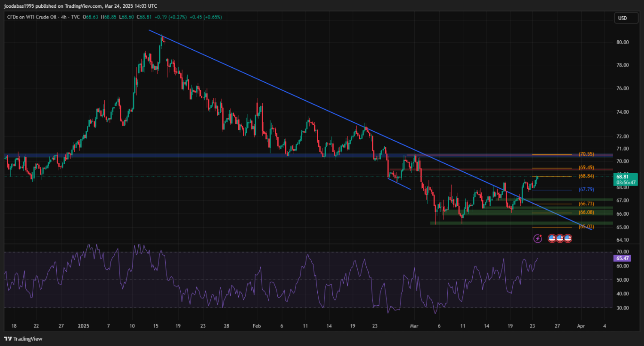The image size is (644, 346).
Task: Click 71.00 on the price axis
Action: pos(623,149)
